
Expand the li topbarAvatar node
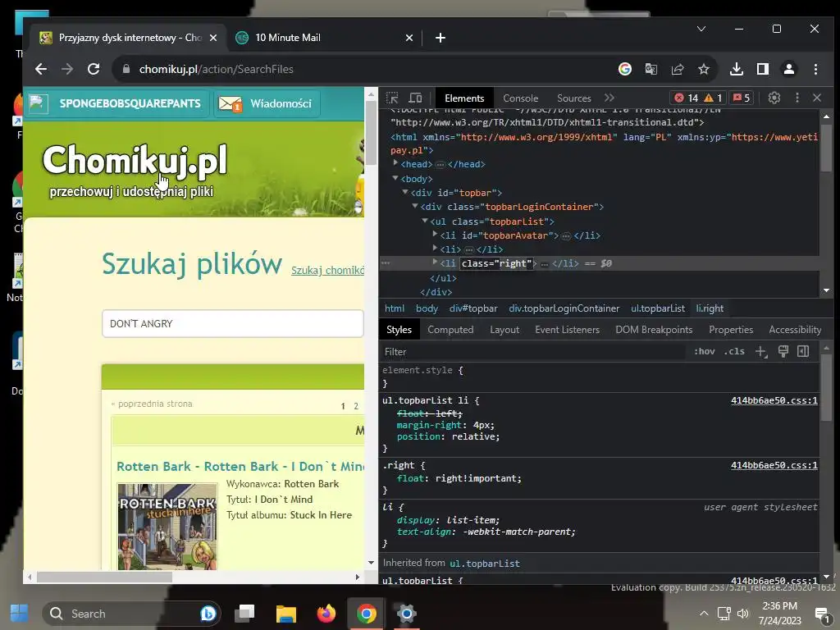click(x=435, y=234)
